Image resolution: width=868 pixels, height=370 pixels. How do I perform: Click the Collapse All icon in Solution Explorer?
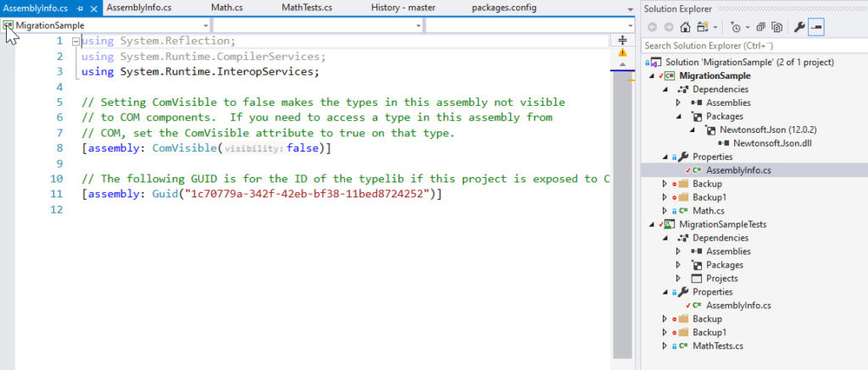pos(759,27)
